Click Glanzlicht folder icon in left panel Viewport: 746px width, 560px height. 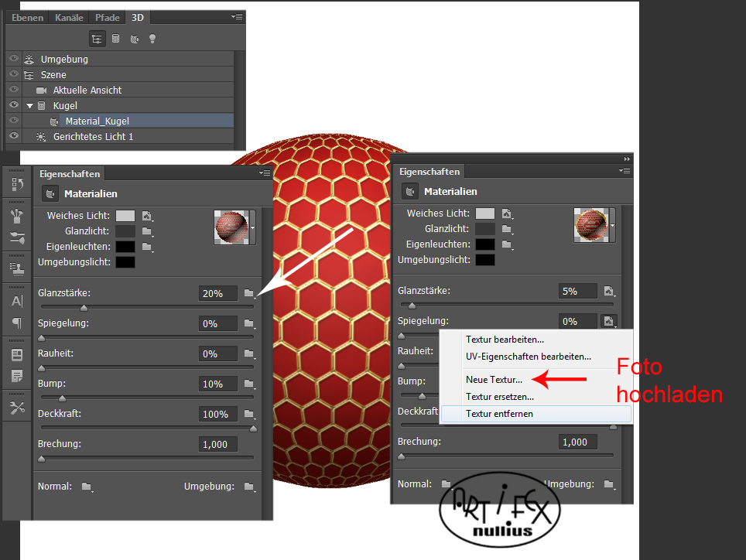coord(147,231)
